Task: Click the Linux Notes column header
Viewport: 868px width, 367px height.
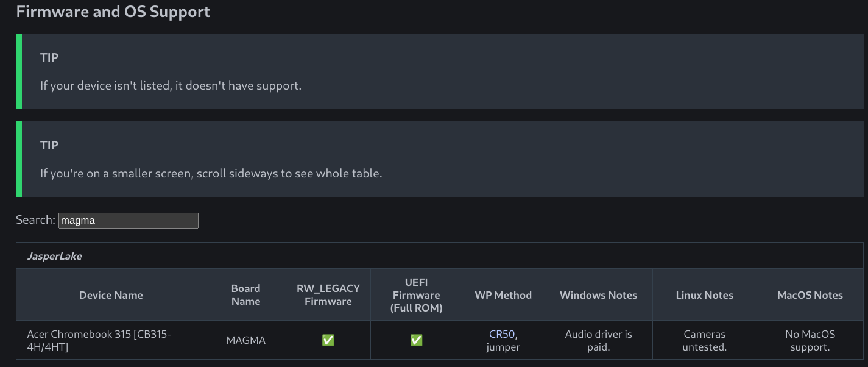Action: [705, 295]
